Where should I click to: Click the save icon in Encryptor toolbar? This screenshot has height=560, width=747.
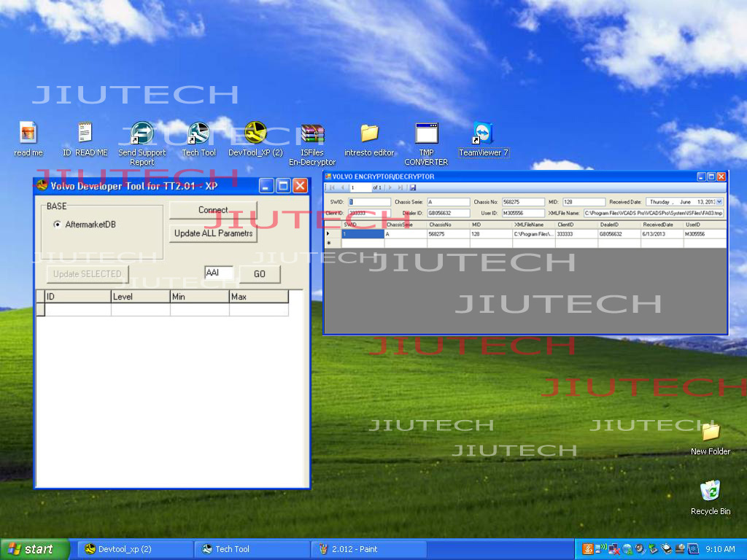pos(413,187)
